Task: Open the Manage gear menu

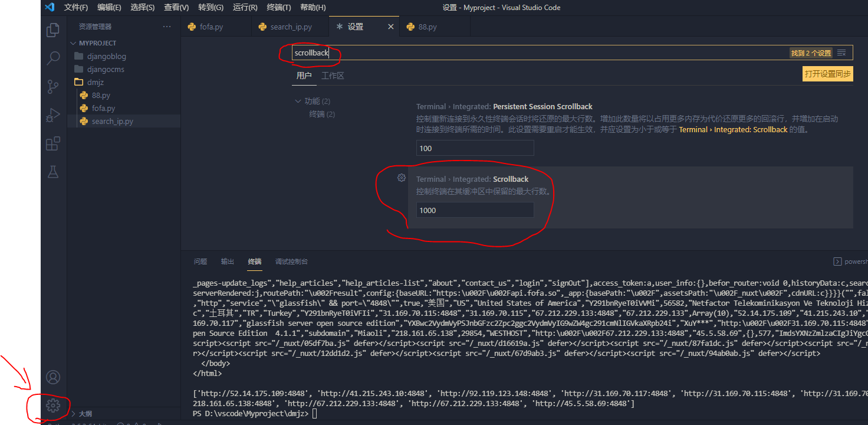Action: pos(53,406)
